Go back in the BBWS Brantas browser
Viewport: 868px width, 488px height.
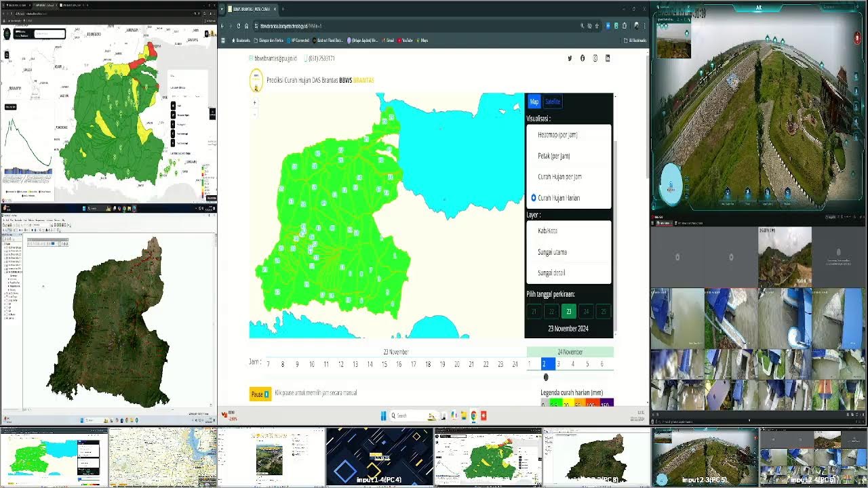click(222, 26)
